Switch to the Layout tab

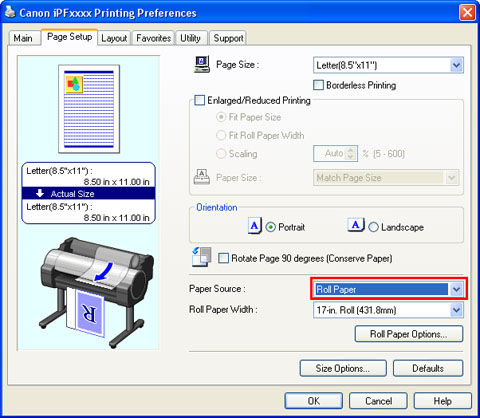click(x=114, y=38)
